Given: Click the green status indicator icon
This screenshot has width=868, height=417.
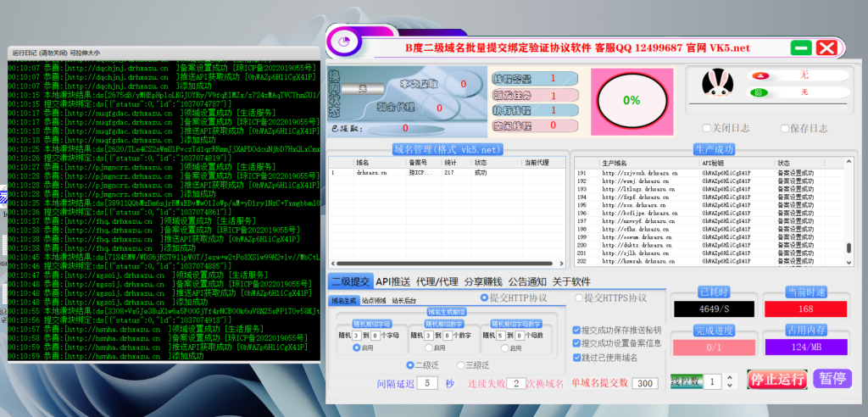Looking at the screenshot, I should [760, 92].
